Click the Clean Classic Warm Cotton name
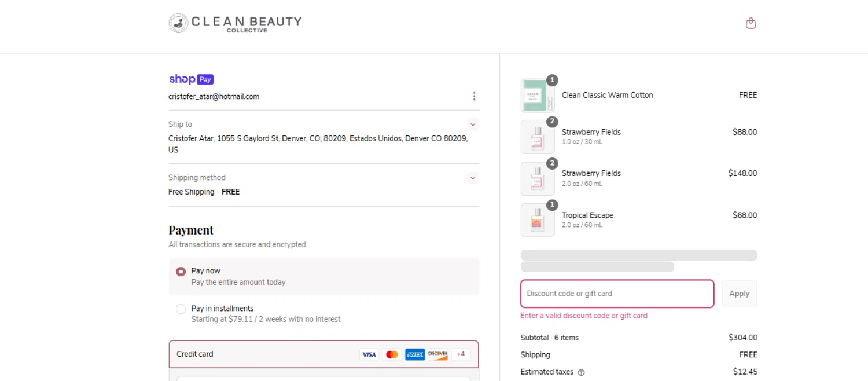This screenshot has width=868, height=381. (607, 95)
